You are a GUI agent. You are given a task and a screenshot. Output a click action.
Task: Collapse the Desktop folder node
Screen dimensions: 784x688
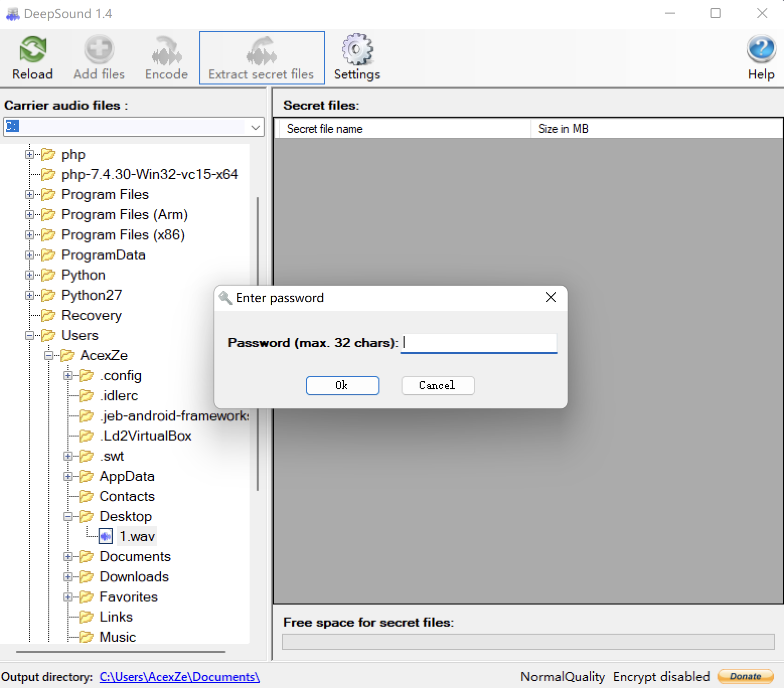pos(68,517)
